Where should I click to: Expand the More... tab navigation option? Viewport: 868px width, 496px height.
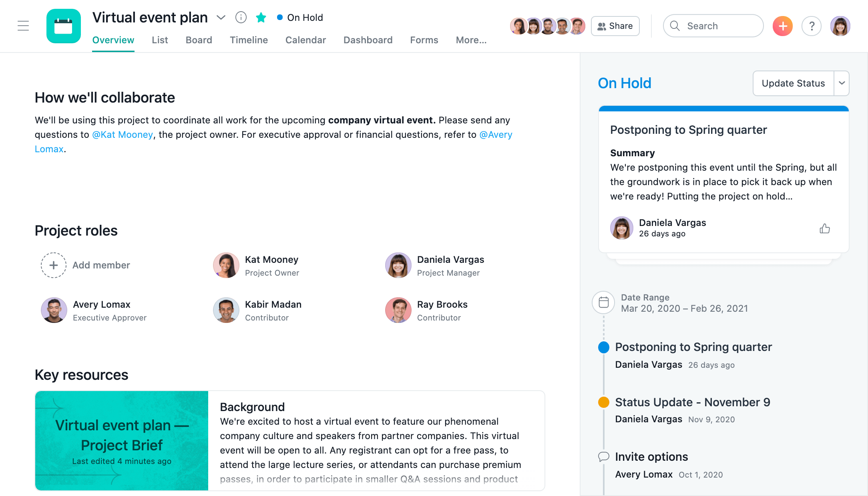pyautogui.click(x=472, y=40)
